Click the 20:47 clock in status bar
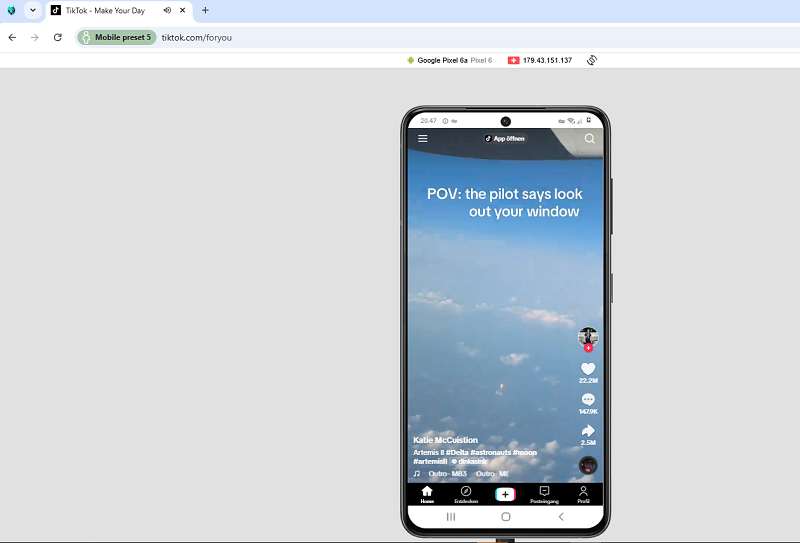Screen dimensions: 800x543 (428, 121)
